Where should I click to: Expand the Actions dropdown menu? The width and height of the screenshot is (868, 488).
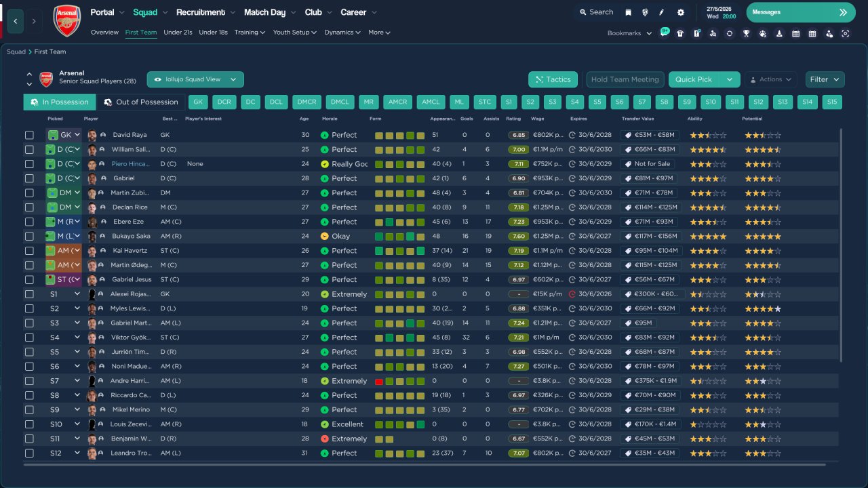pos(770,79)
